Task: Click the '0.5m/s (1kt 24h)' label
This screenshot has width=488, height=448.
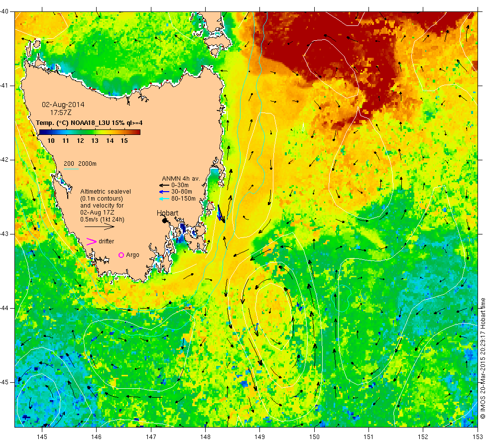Action: tap(102, 220)
